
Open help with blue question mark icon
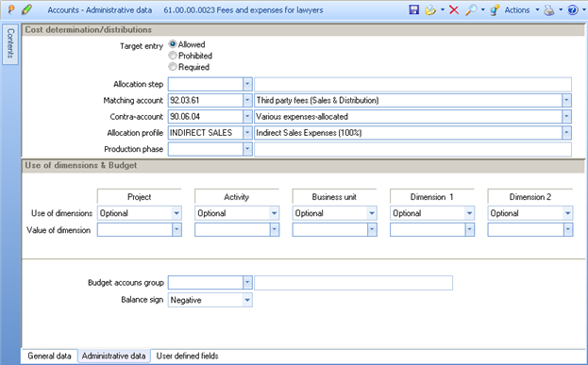[573, 10]
